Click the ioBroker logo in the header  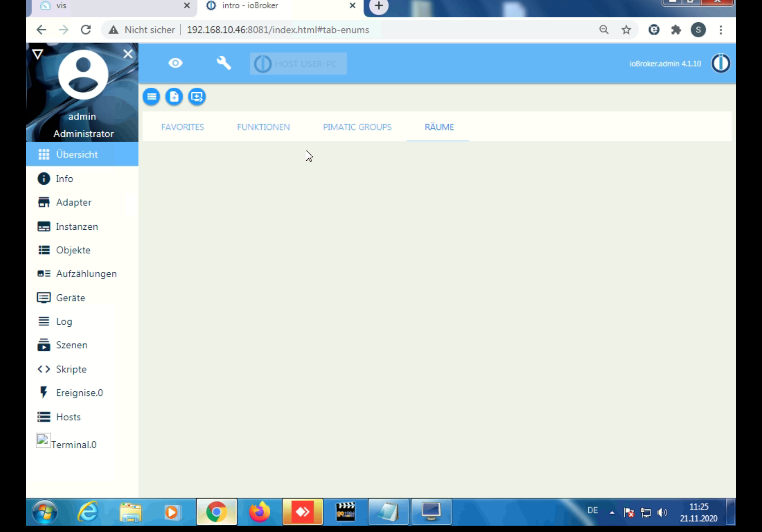720,63
